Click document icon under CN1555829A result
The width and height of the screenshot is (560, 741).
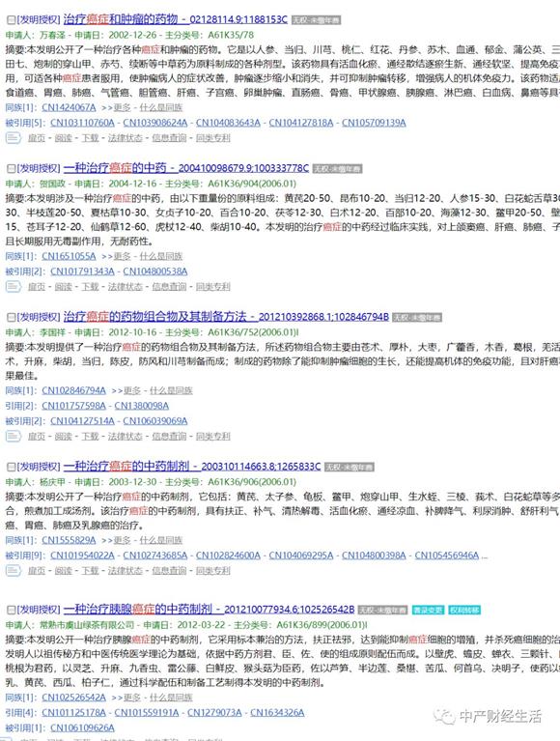pos(13,570)
